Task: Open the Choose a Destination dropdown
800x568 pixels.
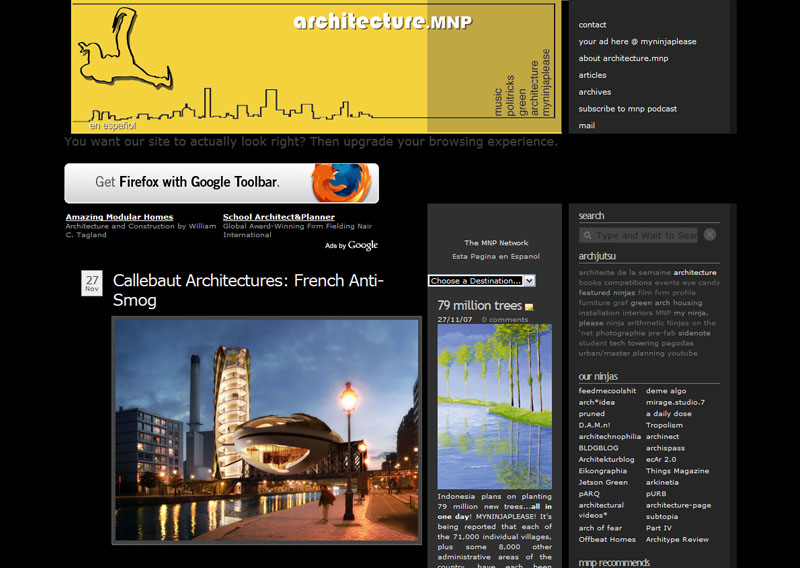Action: point(482,281)
